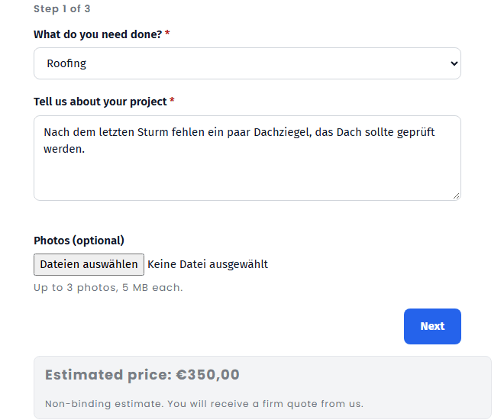The height and width of the screenshot is (420, 504).
Task: Click the red asterisk after "What do you need done?"
Action: coord(167,33)
